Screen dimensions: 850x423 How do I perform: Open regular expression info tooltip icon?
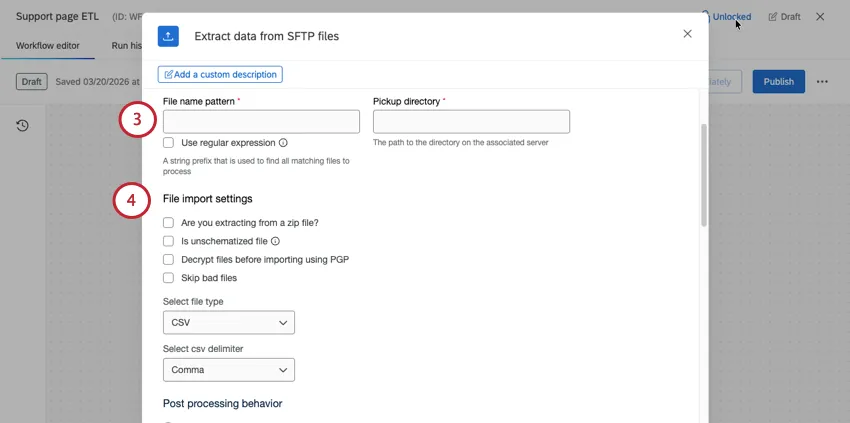283,143
